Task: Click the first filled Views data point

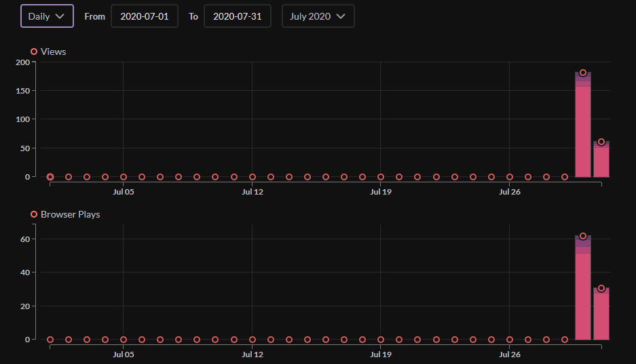Action: pyautogui.click(x=50, y=177)
